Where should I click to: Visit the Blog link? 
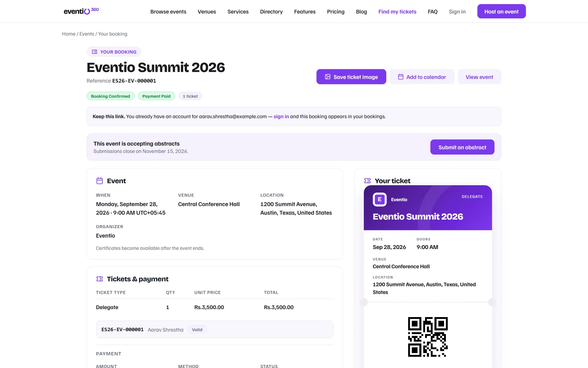(x=361, y=12)
